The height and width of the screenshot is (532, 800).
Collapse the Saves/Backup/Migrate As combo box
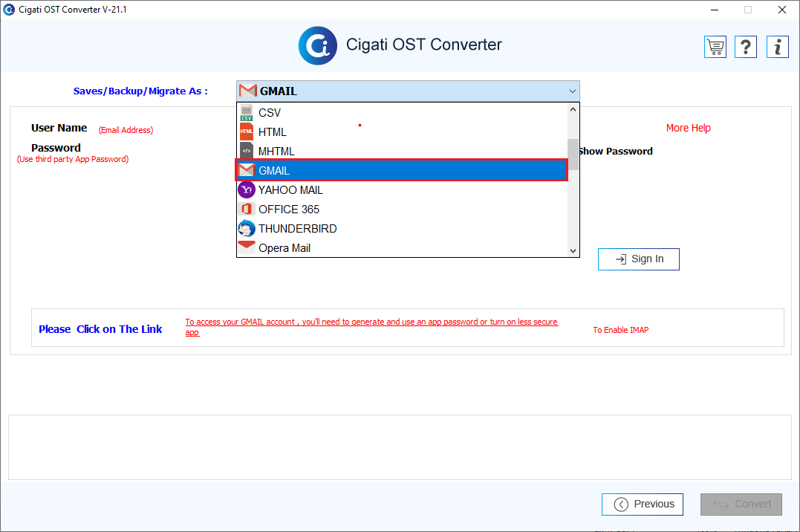click(x=573, y=91)
